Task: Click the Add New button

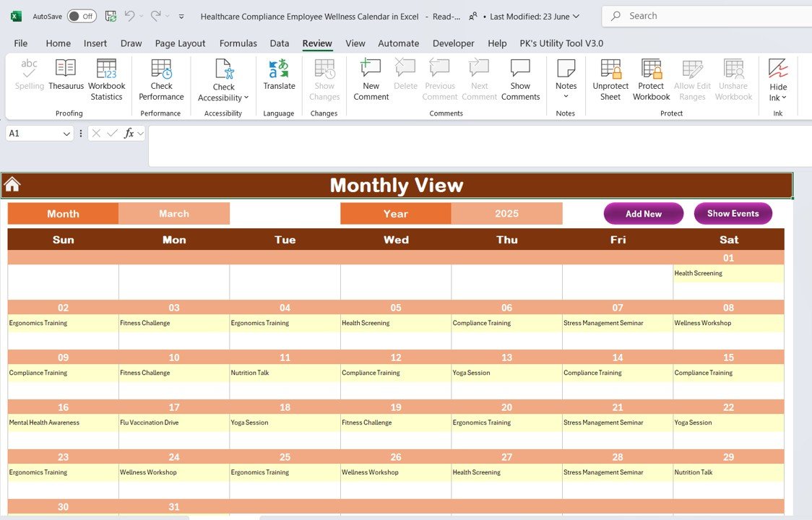Action: (x=644, y=213)
